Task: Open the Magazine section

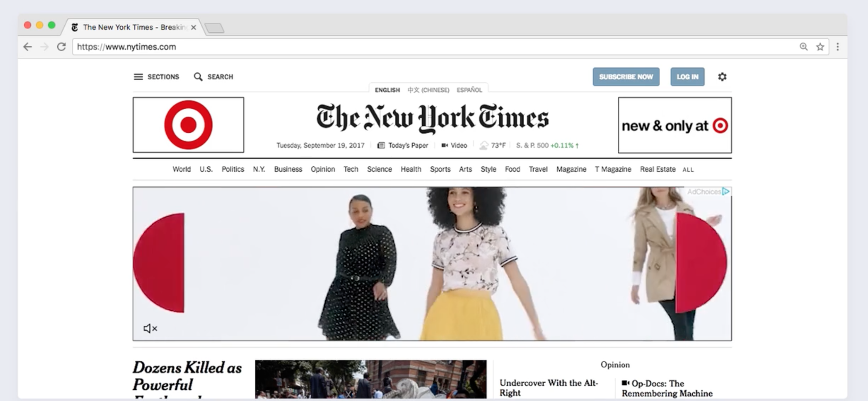Action: click(x=571, y=169)
